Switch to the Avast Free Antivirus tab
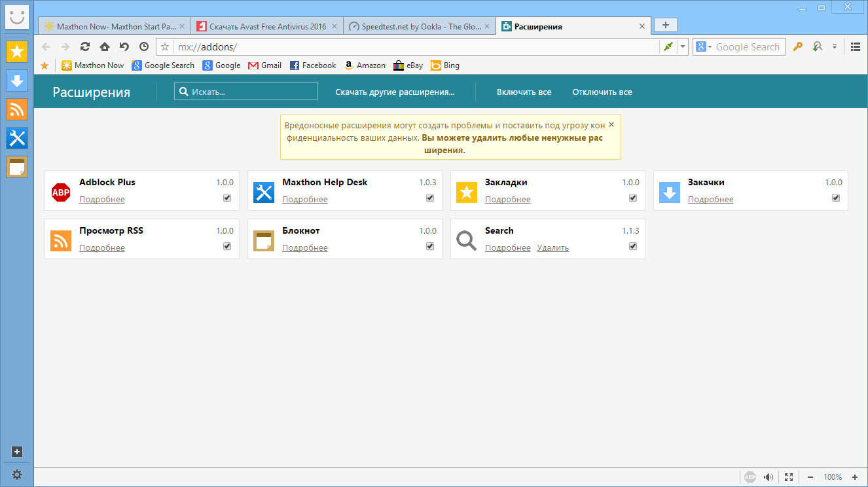Screen dimensions: 868x487 point(268,27)
